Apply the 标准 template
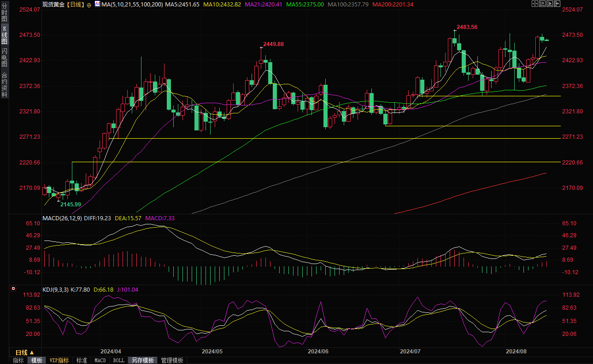Screen dimensions: 593x364 click(82, 360)
